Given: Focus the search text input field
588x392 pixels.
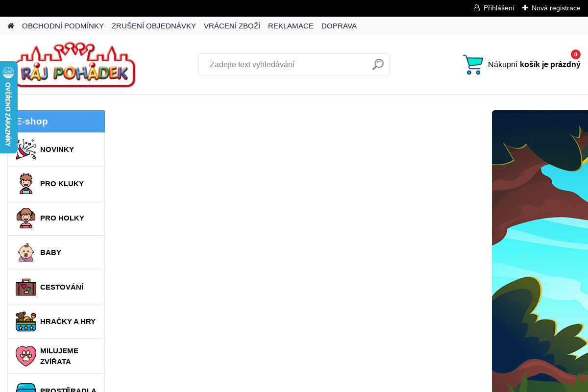Looking at the screenshot, I should [284, 64].
